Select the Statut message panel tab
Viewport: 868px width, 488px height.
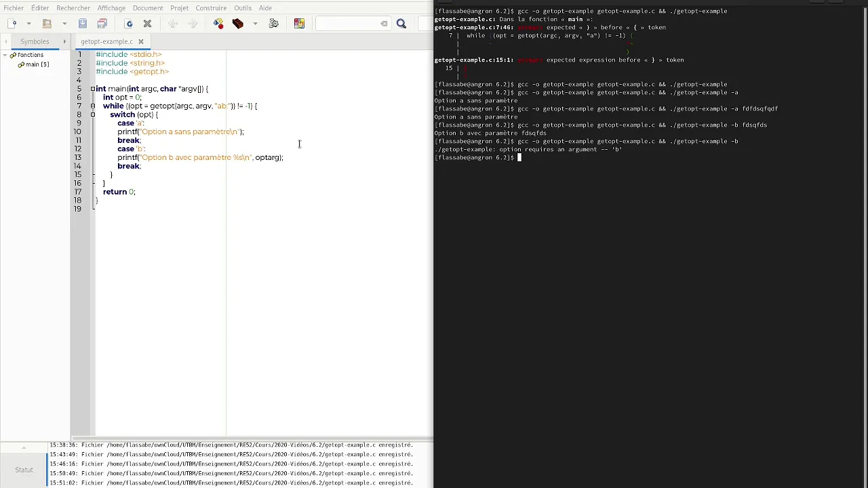(24, 470)
